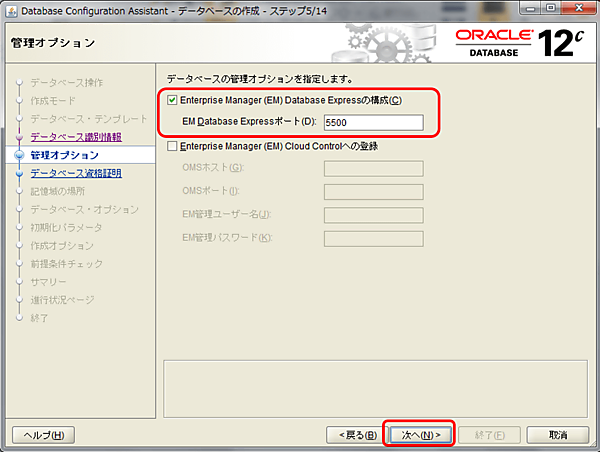Click データベース操作 step in sidebar

(67, 82)
